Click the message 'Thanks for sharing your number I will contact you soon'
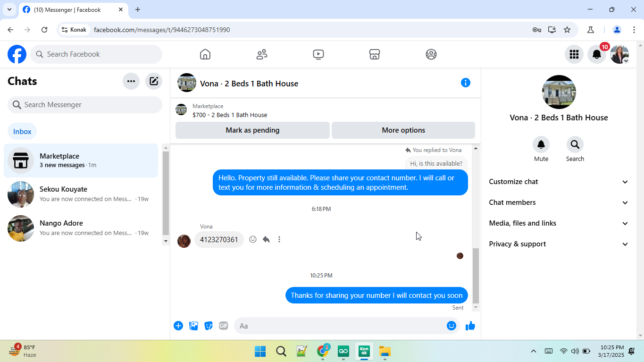The height and width of the screenshot is (362, 644). click(x=376, y=295)
